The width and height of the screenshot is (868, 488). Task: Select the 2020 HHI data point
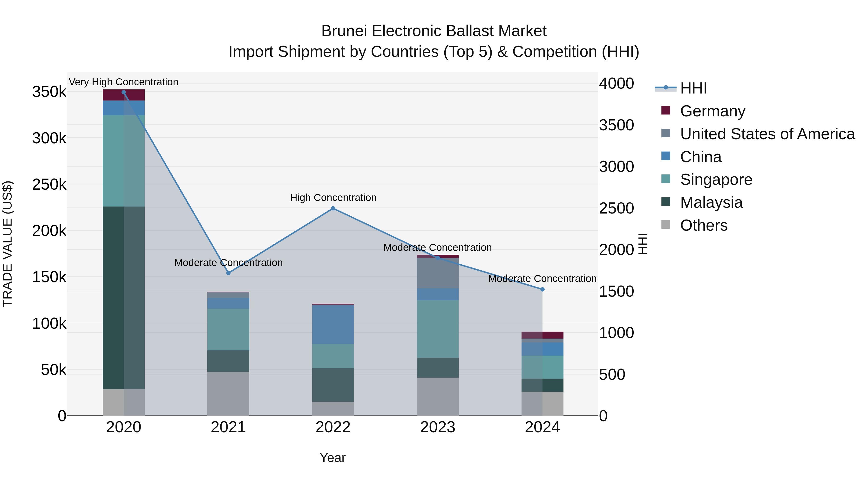pyautogui.click(x=124, y=92)
